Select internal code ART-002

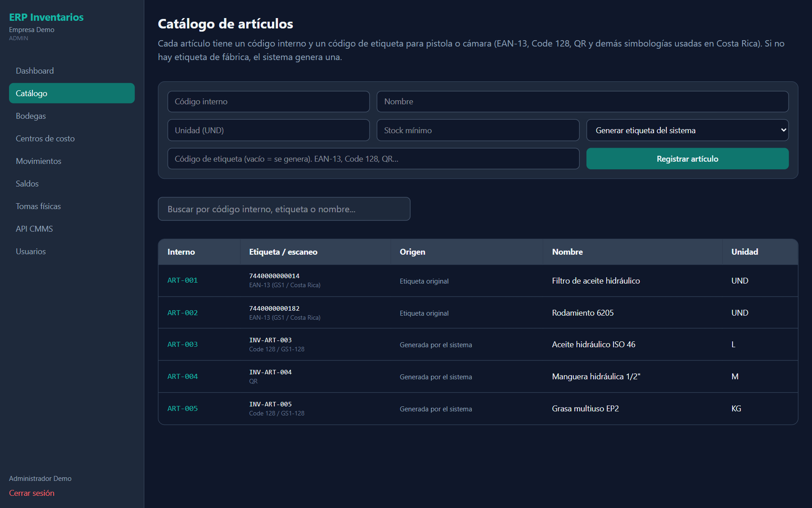tap(182, 313)
